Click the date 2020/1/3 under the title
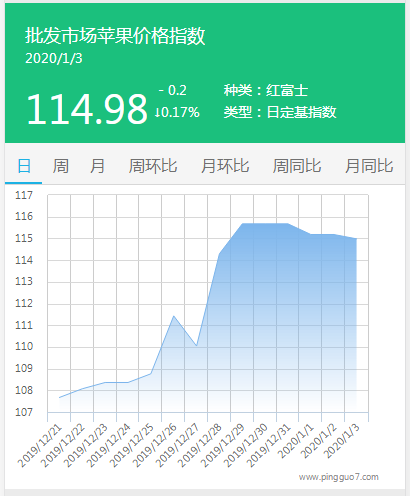 pos(54,59)
